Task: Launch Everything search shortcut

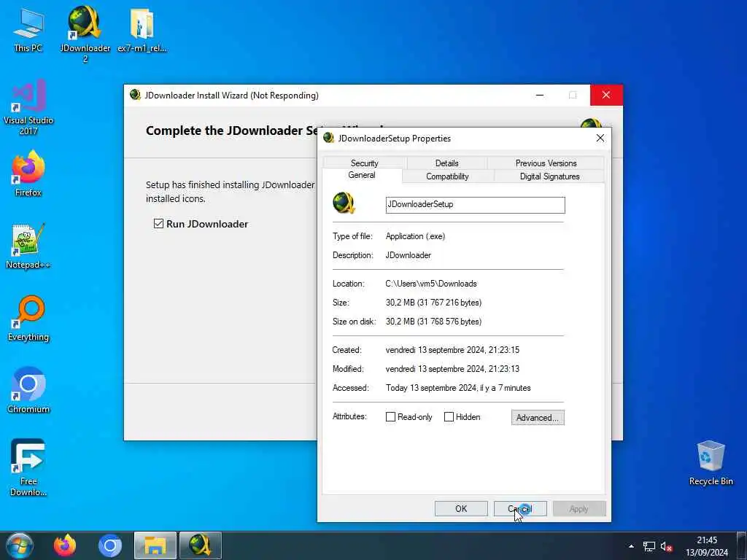Action: pyautogui.click(x=28, y=319)
